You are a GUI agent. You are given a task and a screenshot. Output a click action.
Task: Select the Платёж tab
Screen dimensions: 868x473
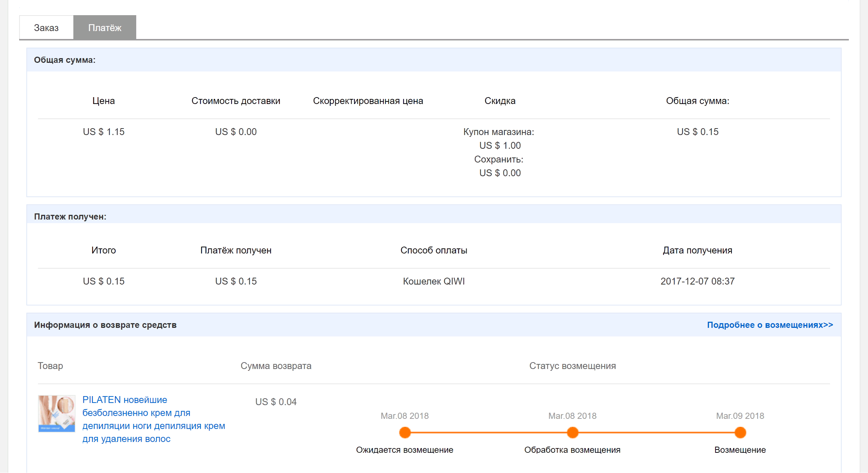(105, 28)
